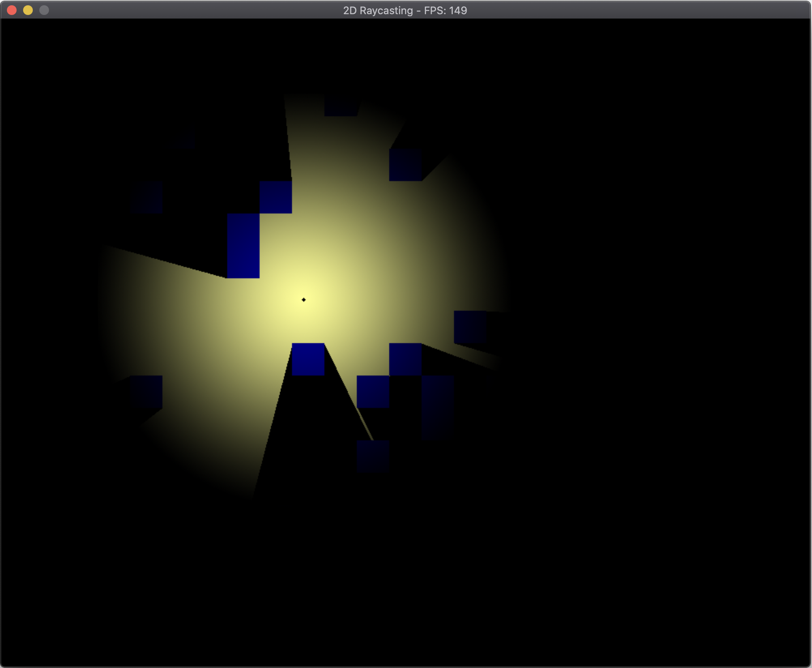Image resolution: width=812 pixels, height=668 pixels.
Task: Click the tall bright blue block left of light
Action: tap(243, 246)
